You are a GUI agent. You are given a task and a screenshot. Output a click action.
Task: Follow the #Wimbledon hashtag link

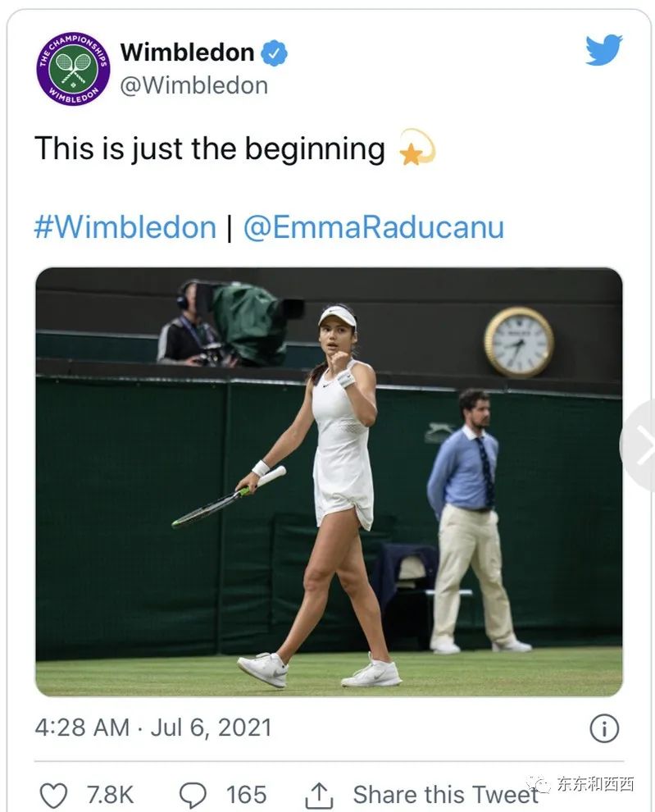tap(125, 227)
